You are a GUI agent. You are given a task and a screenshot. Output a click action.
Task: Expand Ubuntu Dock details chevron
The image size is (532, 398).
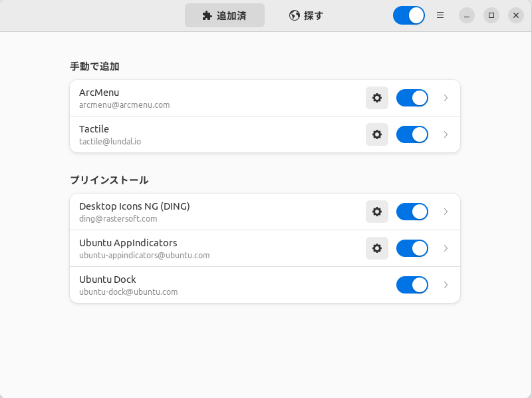pyautogui.click(x=446, y=285)
